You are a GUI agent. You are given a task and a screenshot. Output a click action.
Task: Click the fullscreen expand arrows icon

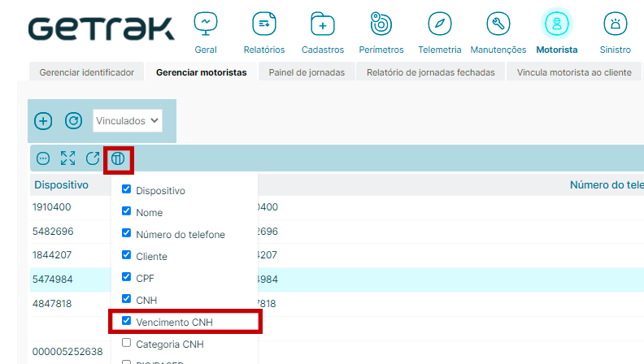click(67, 158)
